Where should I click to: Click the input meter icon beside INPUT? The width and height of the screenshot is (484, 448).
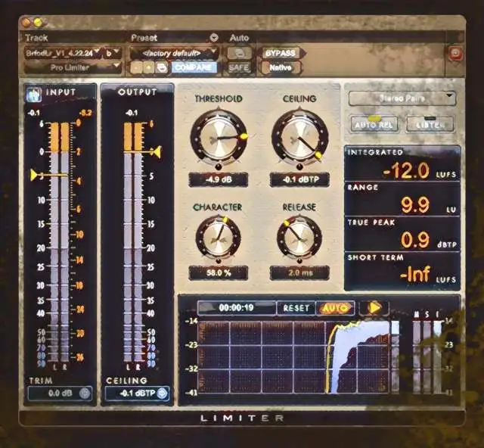(x=35, y=94)
